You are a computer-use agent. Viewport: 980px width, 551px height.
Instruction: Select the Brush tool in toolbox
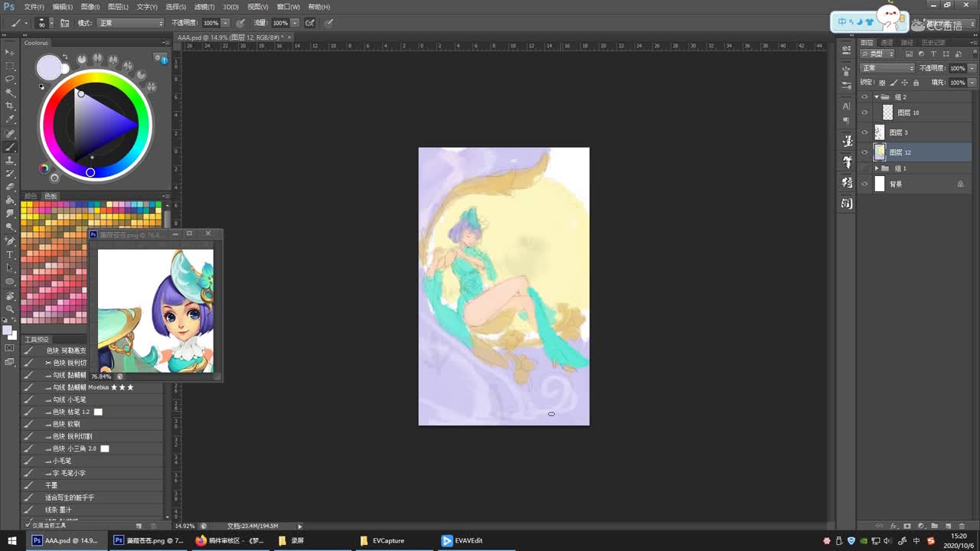[x=10, y=146]
